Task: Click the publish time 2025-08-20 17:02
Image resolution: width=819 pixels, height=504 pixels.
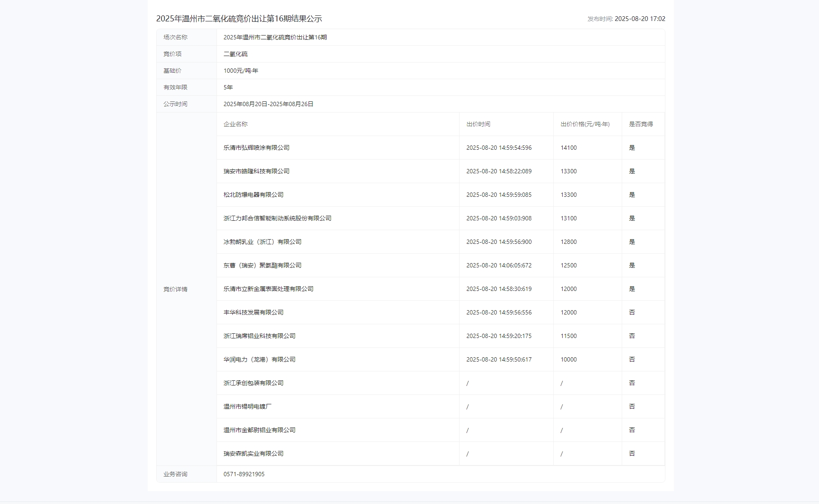Action: pyautogui.click(x=640, y=19)
